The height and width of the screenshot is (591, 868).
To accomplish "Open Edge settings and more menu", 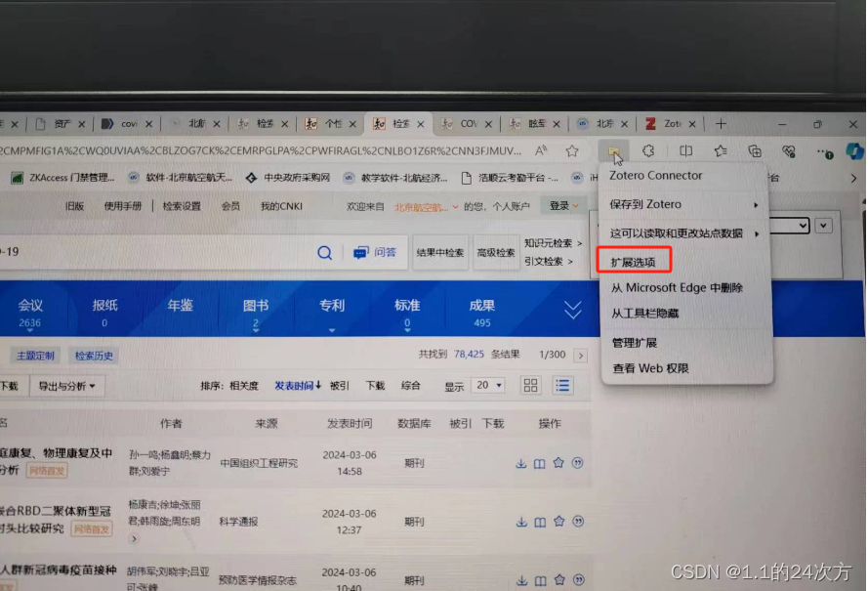I will pyautogui.click(x=824, y=151).
